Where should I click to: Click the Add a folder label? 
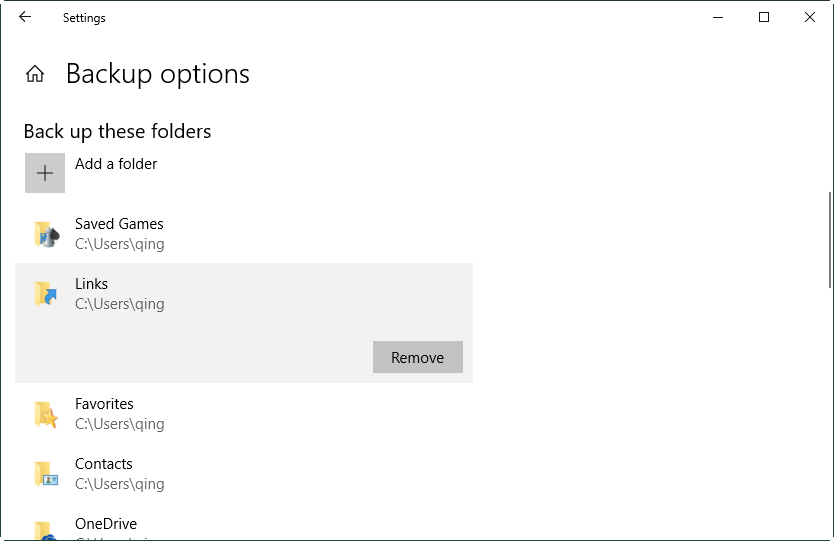(116, 164)
